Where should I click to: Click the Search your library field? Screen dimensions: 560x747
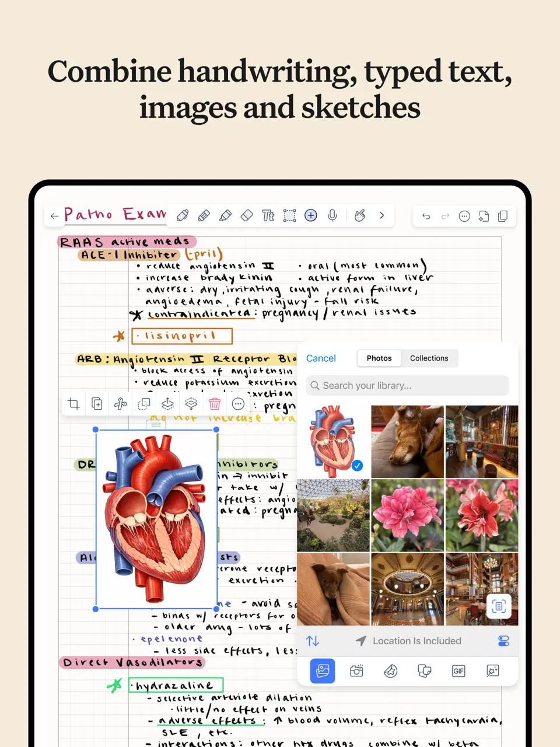pos(407,386)
